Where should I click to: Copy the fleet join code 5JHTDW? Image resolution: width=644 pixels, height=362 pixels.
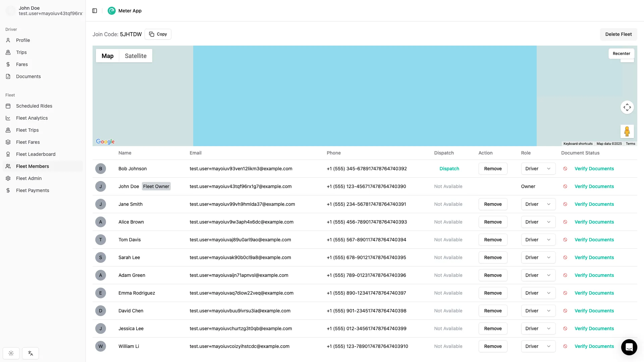pos(158,34)
